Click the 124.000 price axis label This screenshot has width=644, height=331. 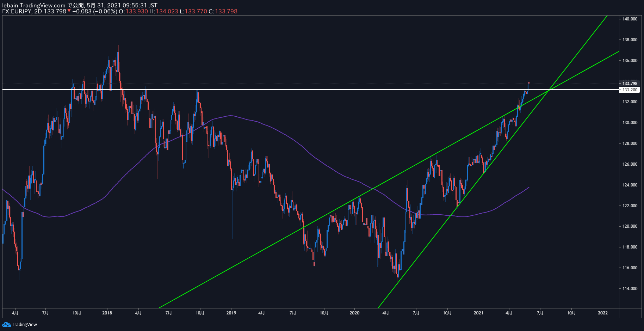630,185
